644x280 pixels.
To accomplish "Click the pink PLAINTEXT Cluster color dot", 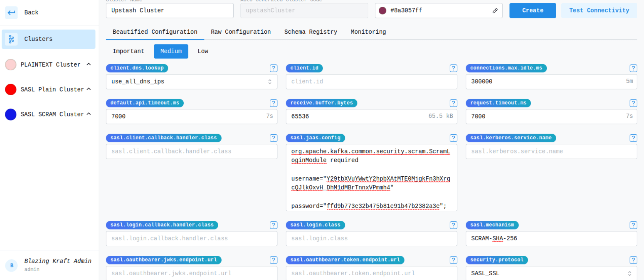I will 11,64.
